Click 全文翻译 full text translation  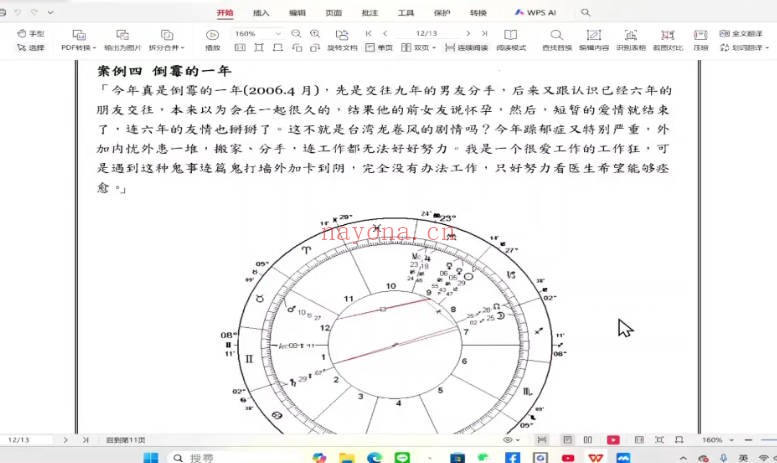click(741, 34)
